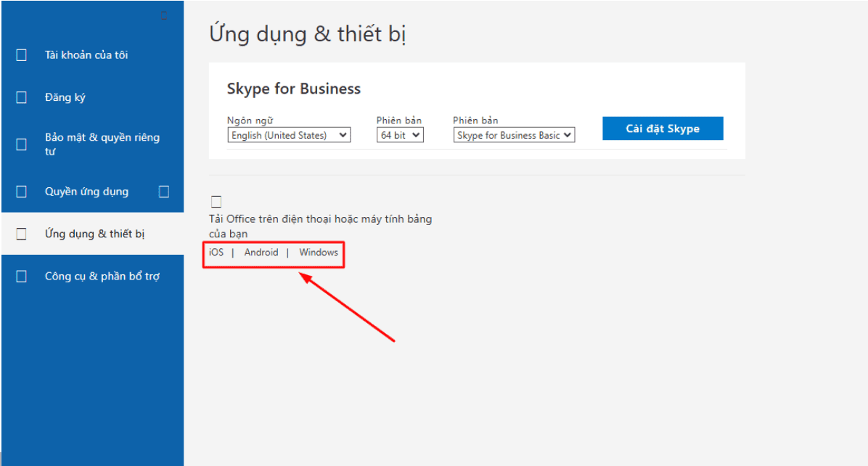Open the Android download link
The width and height of the screenshot is (868, 466).
coord(261,253)
